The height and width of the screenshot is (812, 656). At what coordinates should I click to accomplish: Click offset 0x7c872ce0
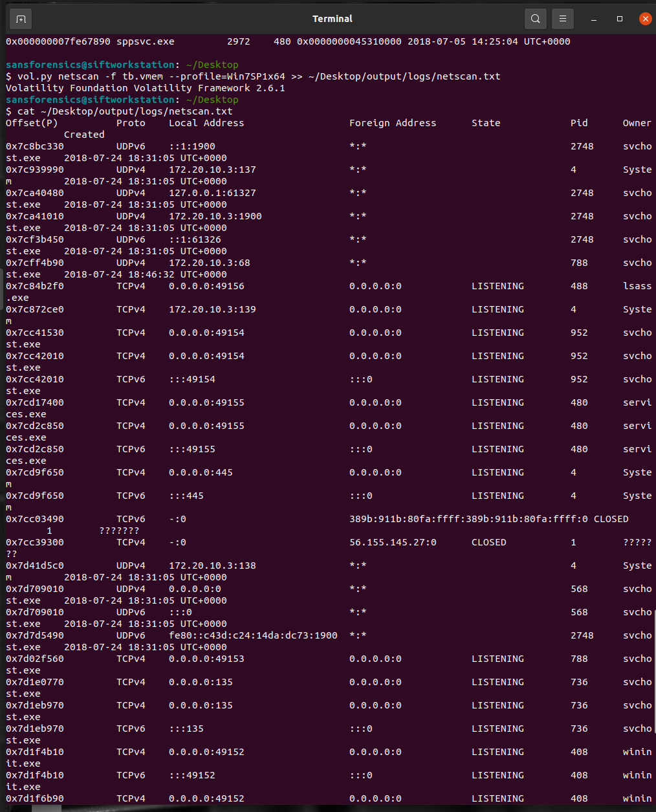pos(35,309)
